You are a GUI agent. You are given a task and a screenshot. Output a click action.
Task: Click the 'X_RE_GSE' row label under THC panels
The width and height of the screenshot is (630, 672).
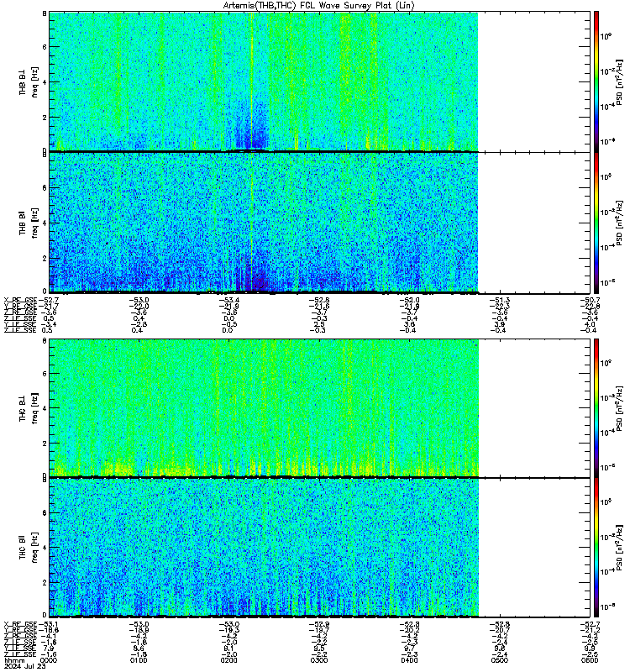20,624
